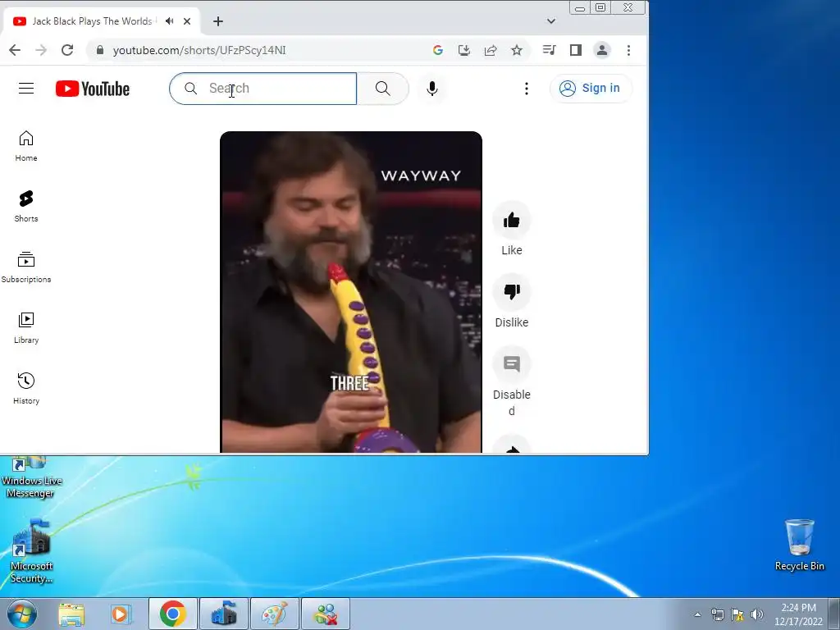Open Chrome profile avatar
Screen dimensions: 840x630
pos(602,50)
